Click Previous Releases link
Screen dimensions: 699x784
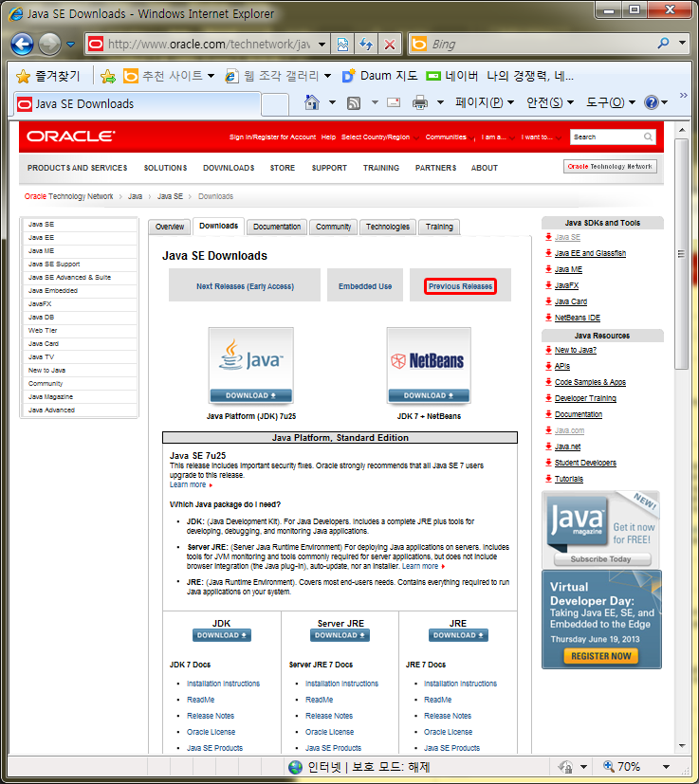point(460,286)
